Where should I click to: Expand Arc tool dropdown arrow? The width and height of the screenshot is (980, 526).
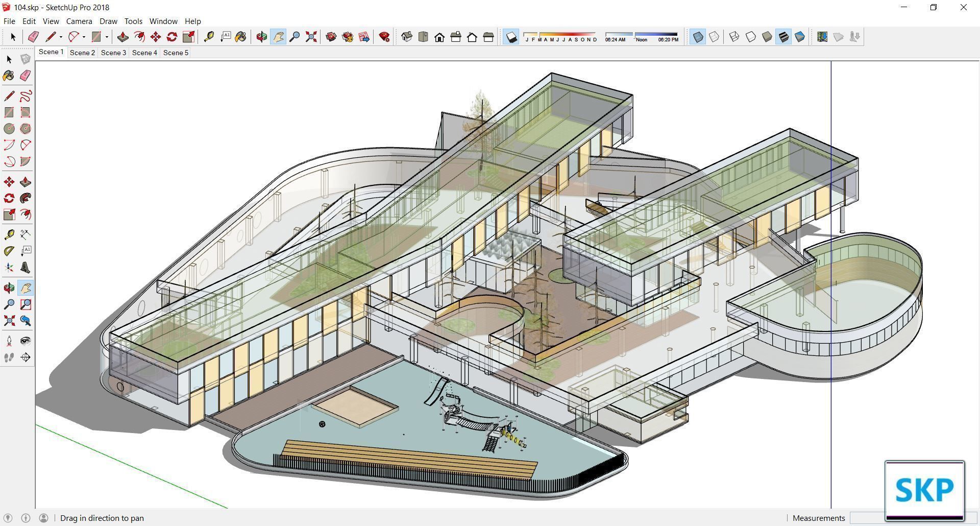[84, 37]
